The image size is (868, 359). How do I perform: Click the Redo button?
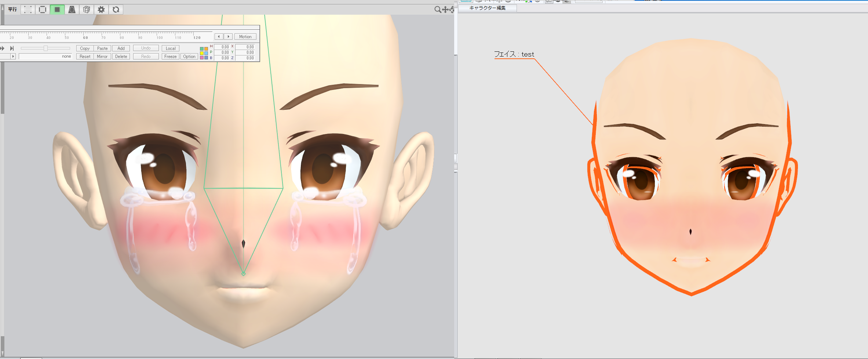tap(146, 57)
